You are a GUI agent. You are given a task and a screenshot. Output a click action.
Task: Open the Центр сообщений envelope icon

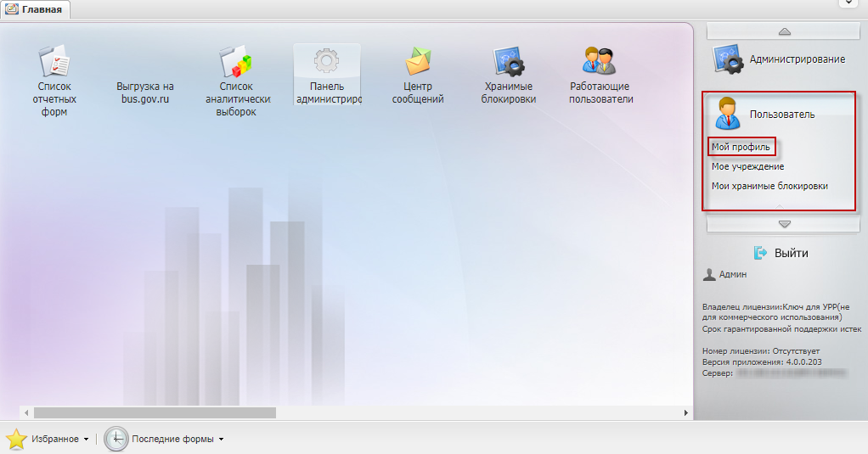coord(418,62)
